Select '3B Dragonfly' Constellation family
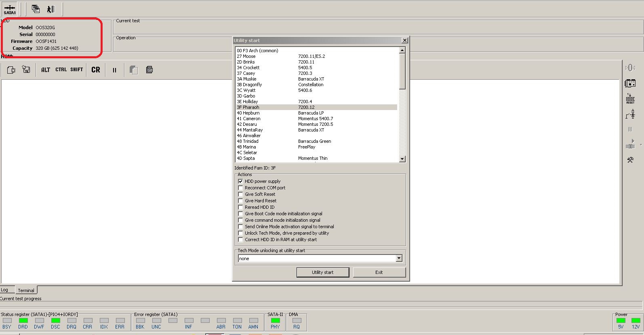The image size is (644, 335). 317,85
